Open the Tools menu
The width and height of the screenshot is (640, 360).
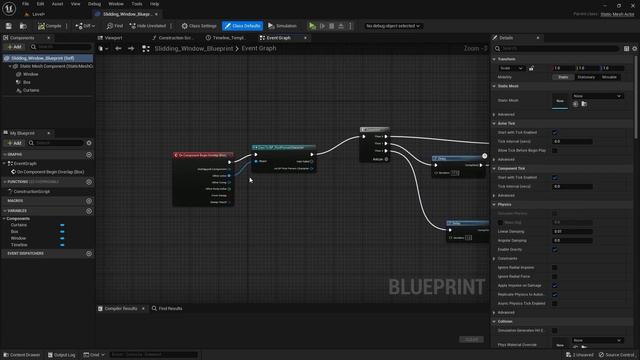click(137, 4)
